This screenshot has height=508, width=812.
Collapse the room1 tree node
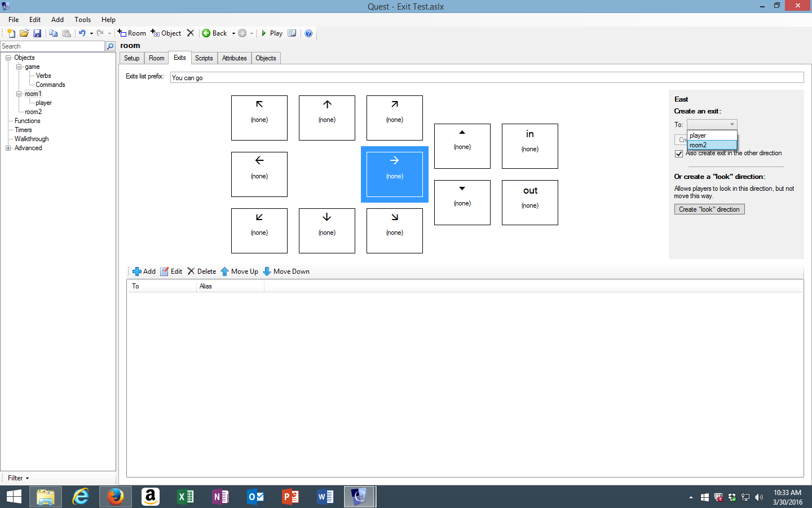click(x=19, y=94)
